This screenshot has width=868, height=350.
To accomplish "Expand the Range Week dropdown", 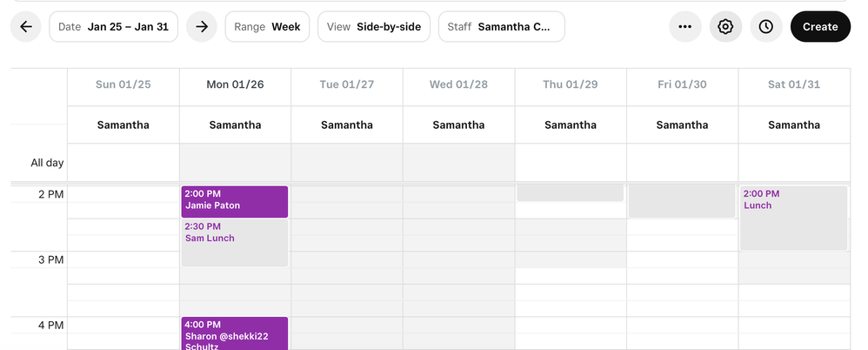I will point(267,27).
